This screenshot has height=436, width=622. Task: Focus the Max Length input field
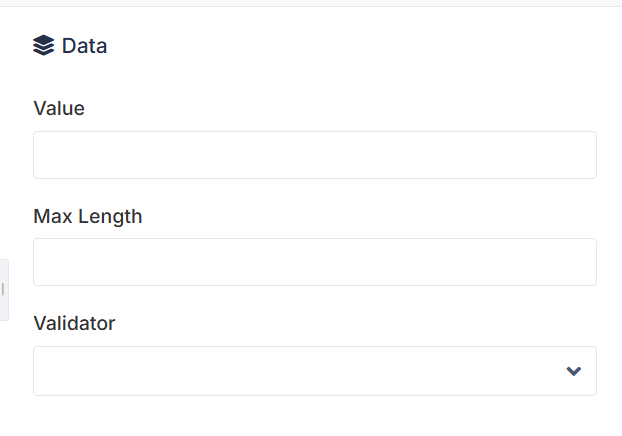[x=315, y=262]
